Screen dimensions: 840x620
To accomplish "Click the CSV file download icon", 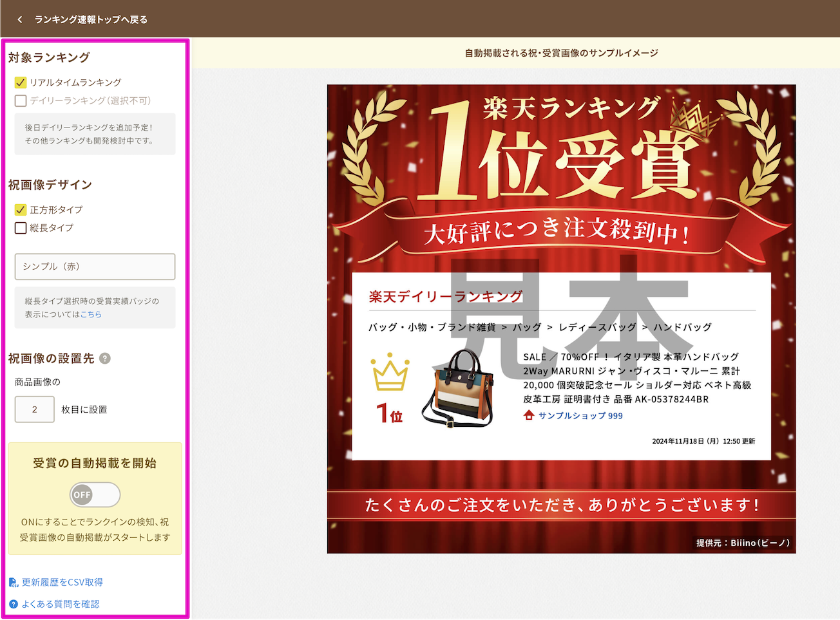I will [x=14, y=583].
